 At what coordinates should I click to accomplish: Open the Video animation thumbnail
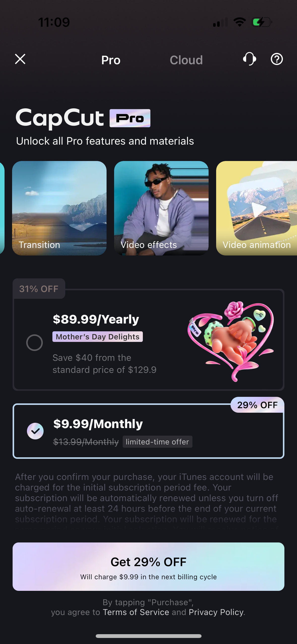(x=256, y=208)
